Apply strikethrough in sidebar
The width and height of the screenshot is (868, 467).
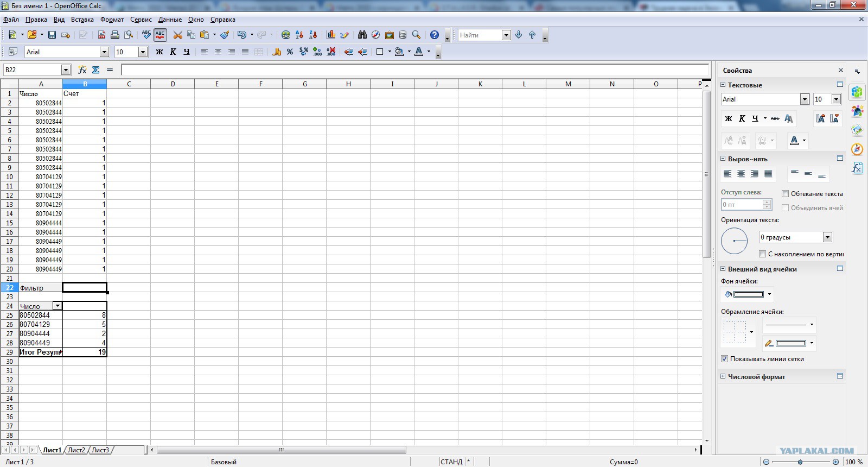click(775, 118)
